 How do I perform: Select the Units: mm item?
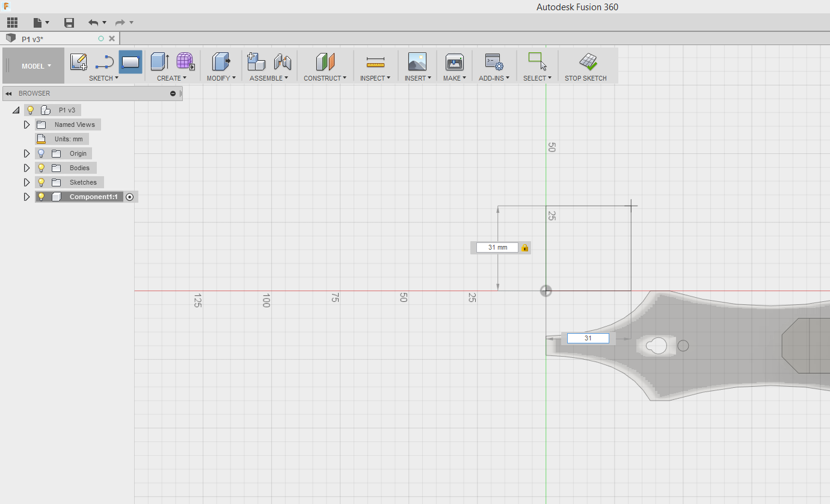(x=69, y=139)
